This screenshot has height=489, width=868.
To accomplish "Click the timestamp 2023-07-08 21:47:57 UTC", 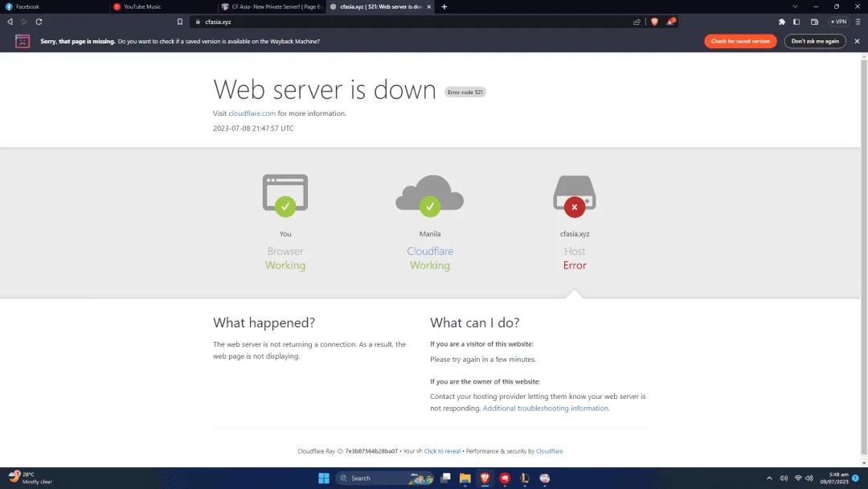I will 253,128.
